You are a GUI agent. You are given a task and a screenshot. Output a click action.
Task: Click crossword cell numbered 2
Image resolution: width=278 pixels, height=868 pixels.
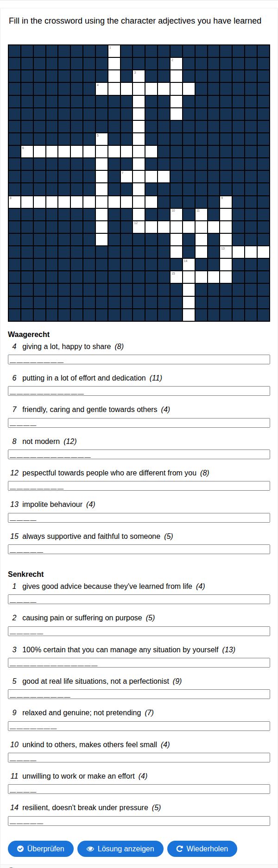pyautogui.click(x=176, y=63)
